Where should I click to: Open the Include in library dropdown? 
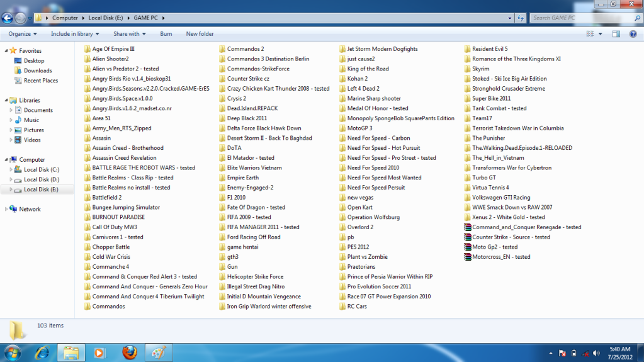click(x=75, y=34)
